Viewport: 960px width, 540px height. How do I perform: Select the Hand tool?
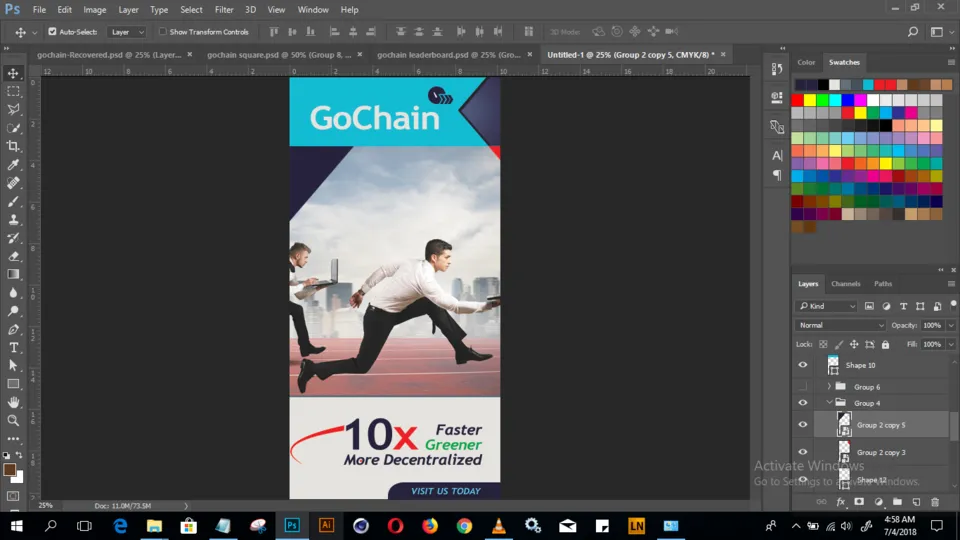[x=13, y=402]
